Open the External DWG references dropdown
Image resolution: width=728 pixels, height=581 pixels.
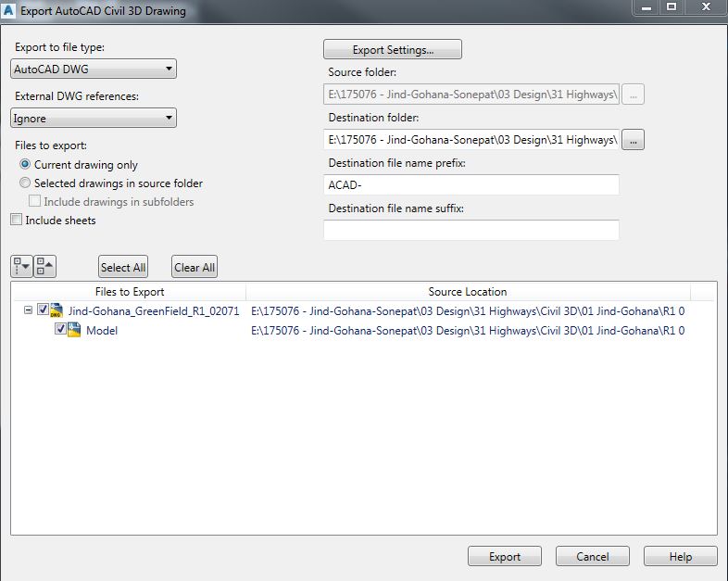94,118
